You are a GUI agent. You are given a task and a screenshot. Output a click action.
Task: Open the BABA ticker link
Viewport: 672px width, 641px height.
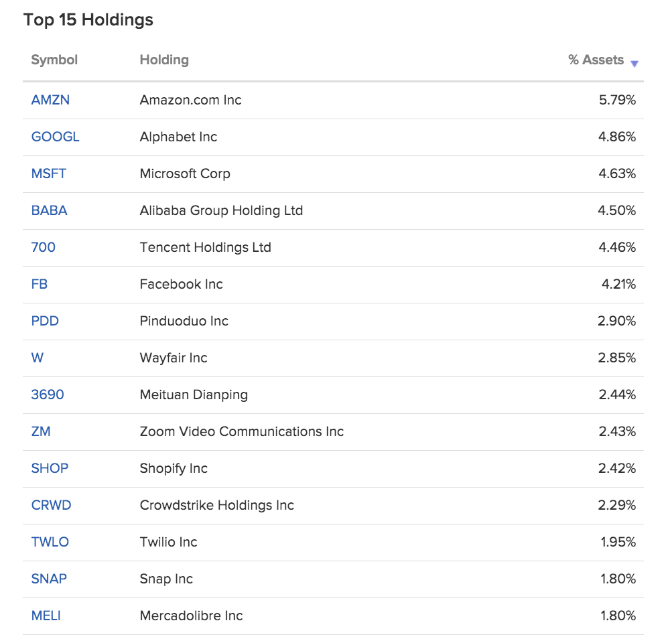[50, 210]
